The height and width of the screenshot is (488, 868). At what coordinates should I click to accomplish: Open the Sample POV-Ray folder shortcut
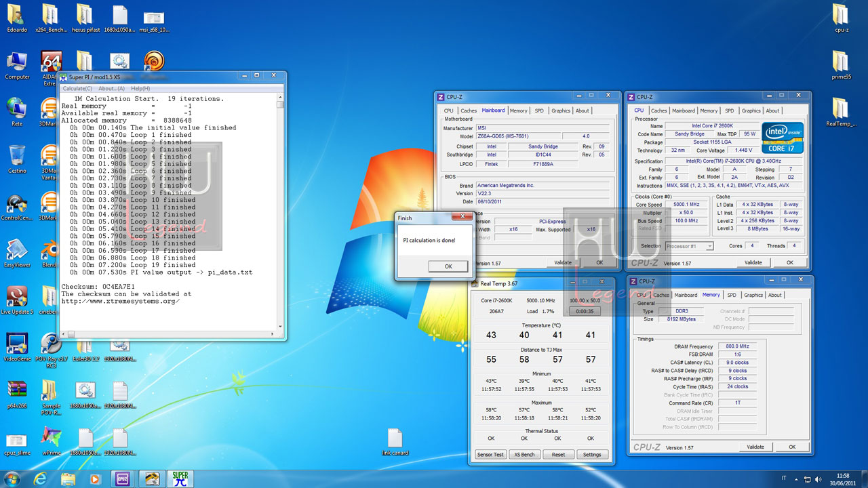pos(51,396)
